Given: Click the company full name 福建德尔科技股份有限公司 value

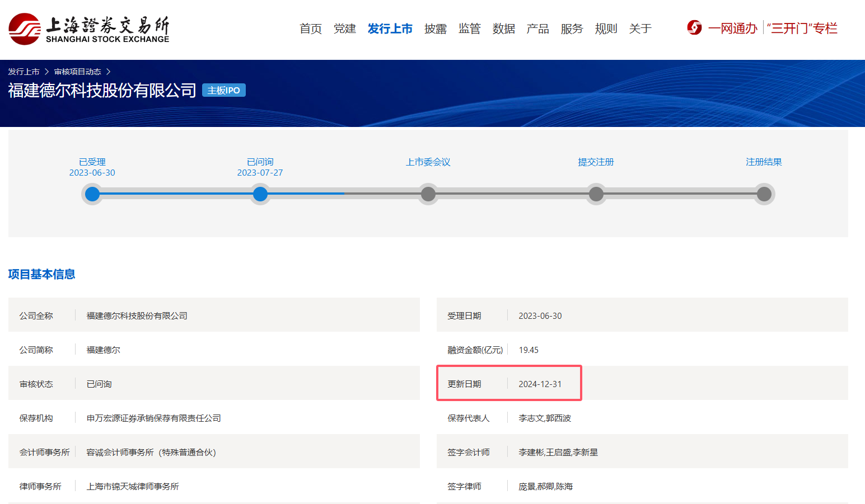Looking at the screenshot, I should 137,315.
